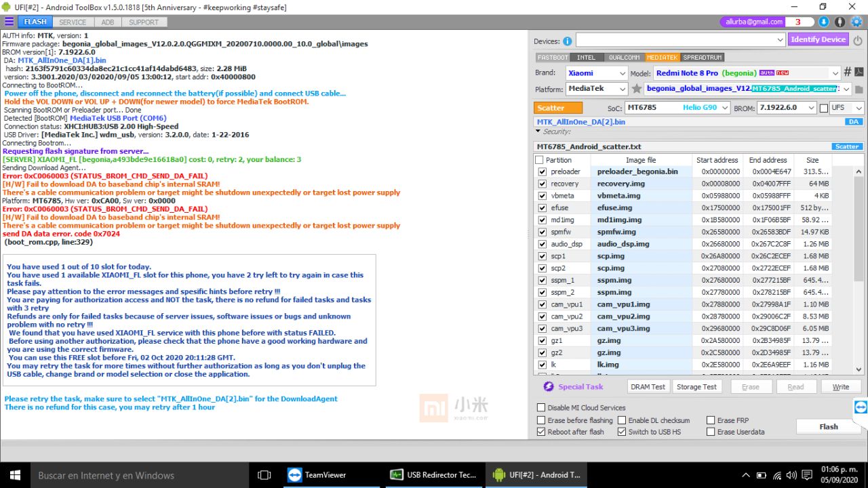868x488 pixels.
Task: Browse firmware with the folder icon
Action: coord(859,89)
